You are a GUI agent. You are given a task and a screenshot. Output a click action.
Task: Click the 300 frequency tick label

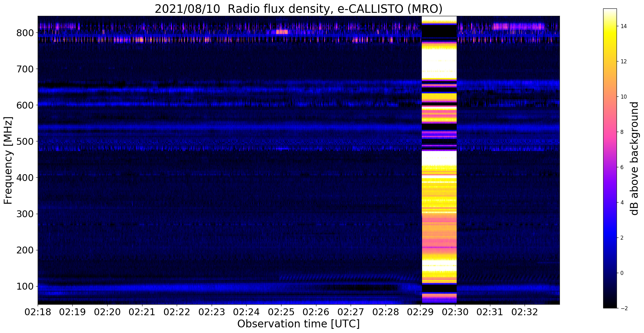coord(25,214)
